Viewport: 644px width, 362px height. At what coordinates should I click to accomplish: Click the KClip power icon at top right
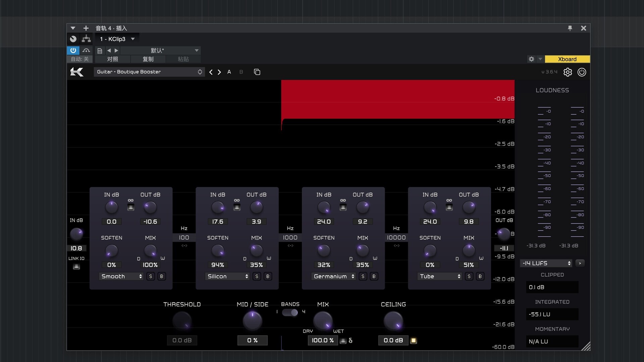tap(582, 72)
